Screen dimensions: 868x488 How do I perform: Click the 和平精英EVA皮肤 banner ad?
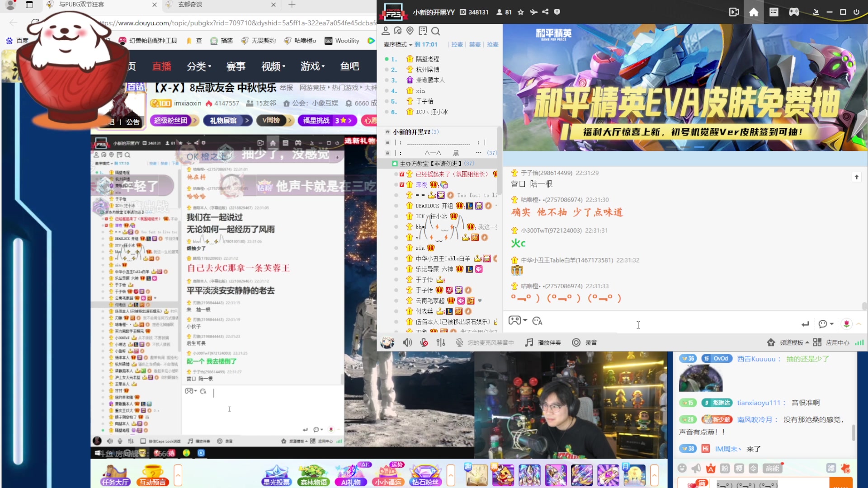(685, 87)
